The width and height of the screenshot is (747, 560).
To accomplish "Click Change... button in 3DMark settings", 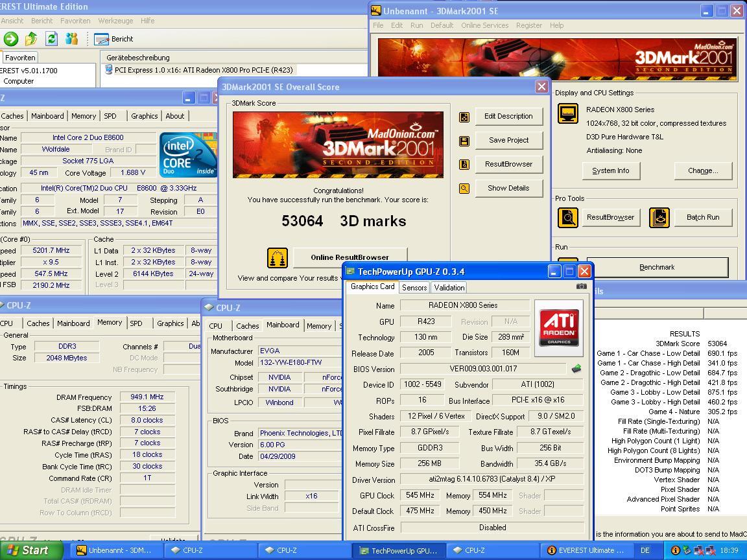I will (703, 170).
